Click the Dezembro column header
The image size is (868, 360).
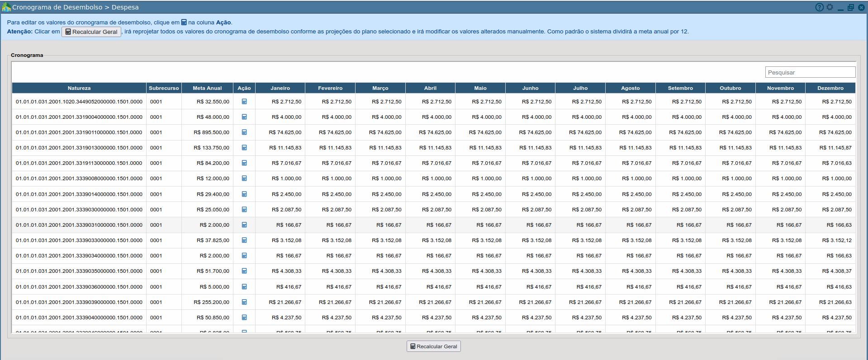point(830,88)
